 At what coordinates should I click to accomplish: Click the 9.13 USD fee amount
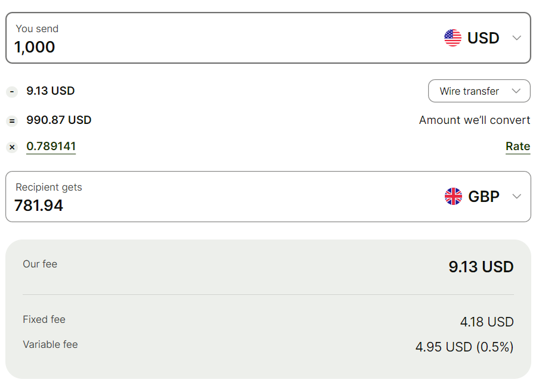tap(51, 91)
